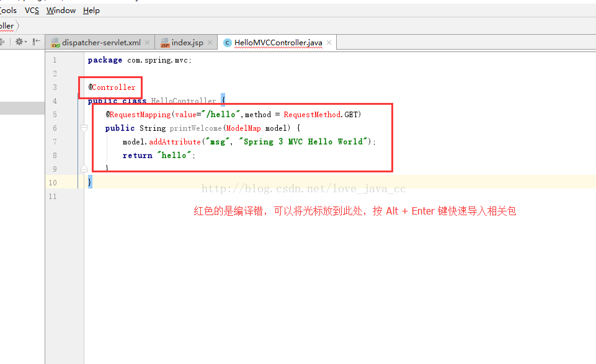Click the closing brace on line 10
Screen dimensions: 596x364
(90, 182)
